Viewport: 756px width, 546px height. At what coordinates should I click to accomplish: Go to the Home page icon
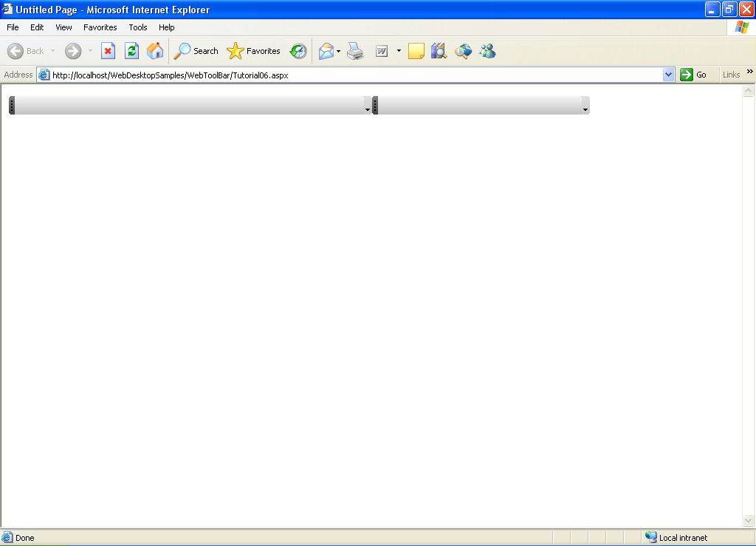tap(155, 51)
